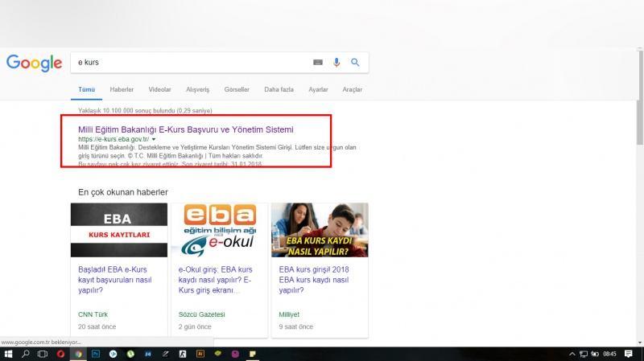
Task: Click into the 'e kurs' search field
Action: (x=185, y=63)
